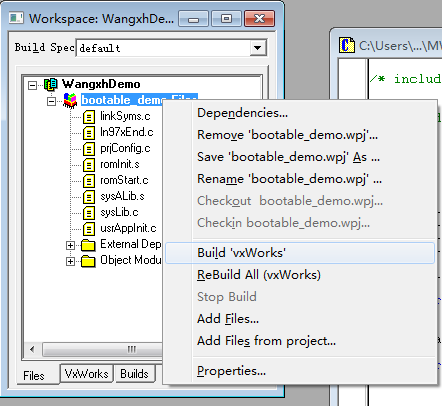Expand the External Dependencies folder

70,245
